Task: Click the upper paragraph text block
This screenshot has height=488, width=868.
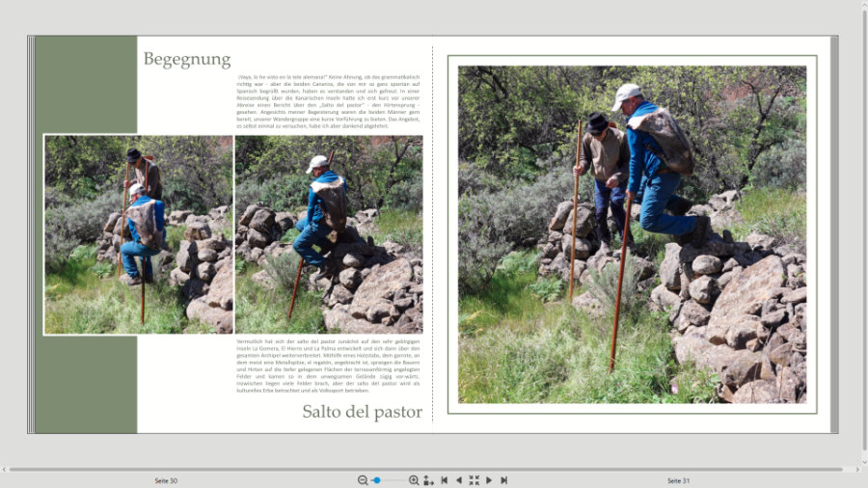Action: 328,101
